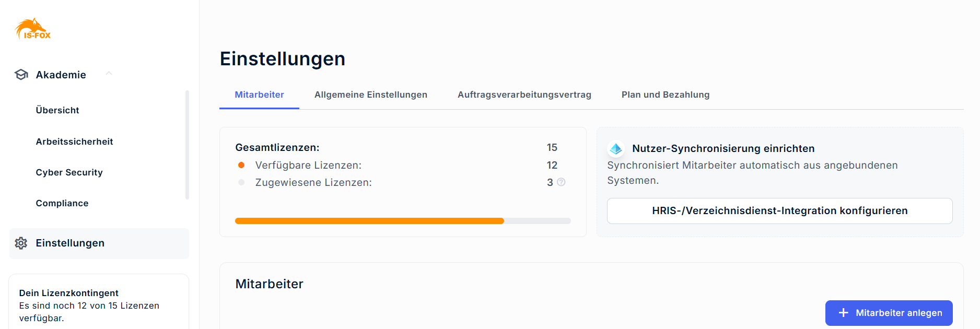Image resolution: width=980 pixels, height=329 pixels.
Task: Click the orange dot beside Verfügbare Lizenzen
Action: click(241, 165)
